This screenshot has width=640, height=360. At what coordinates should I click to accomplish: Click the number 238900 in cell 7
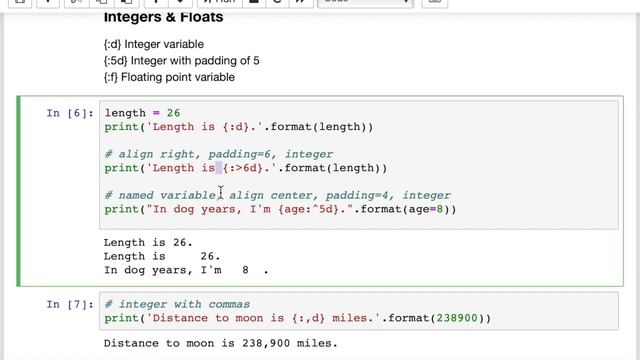[457, 318]
